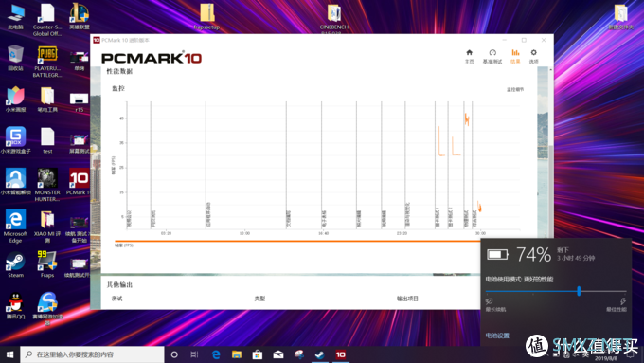The image size is (644, 363).
Task: Click the Mail taskbar icon
Action: click(278, 354)
